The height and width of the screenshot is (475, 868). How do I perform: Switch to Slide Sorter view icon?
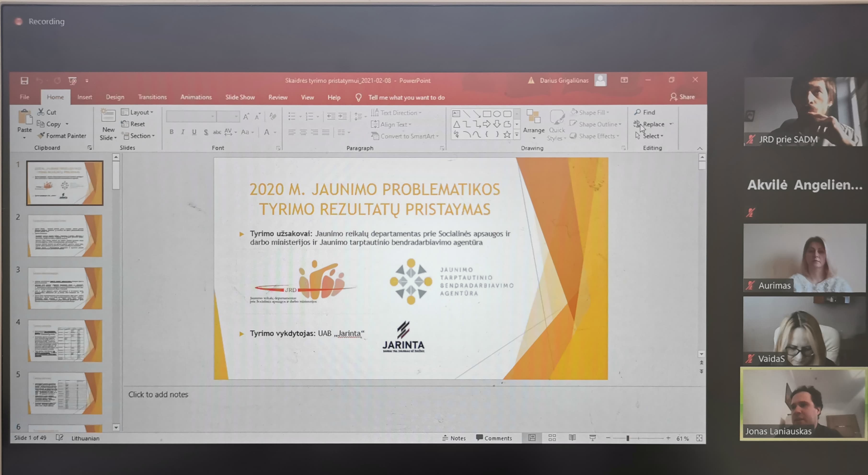click(552, 438)
